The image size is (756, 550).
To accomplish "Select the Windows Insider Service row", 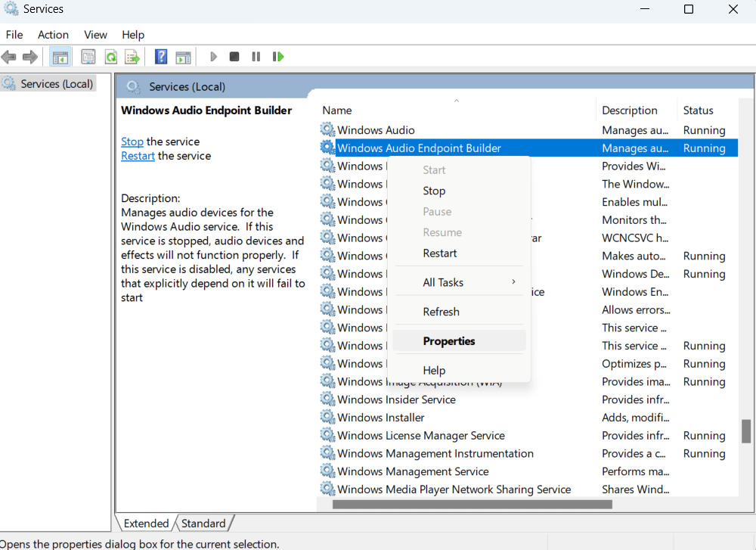I will [528, 399].
